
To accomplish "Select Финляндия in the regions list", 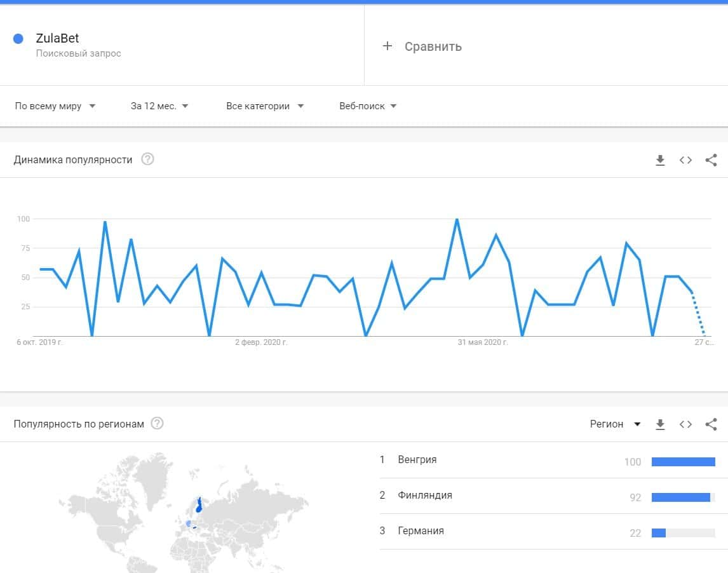I will click(425, 495).
